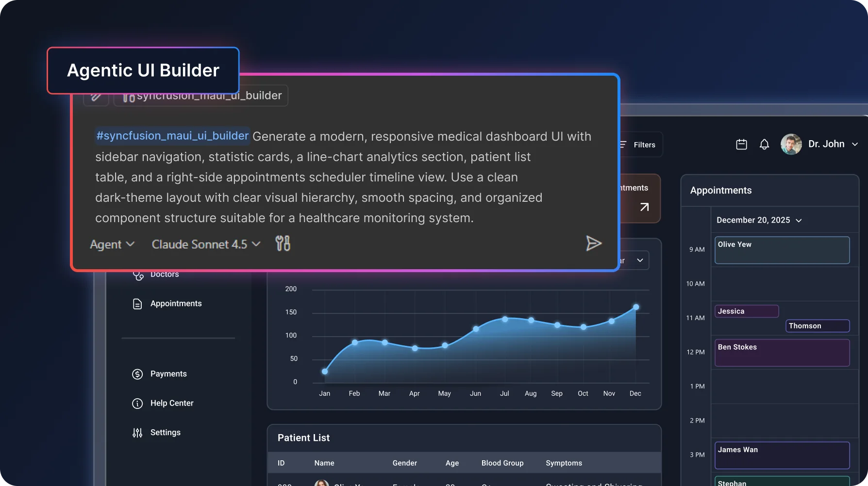This screenshot has width=868, height=486.
Task: Sort by the Blood Group column header
Action: (x=502, y=463)
